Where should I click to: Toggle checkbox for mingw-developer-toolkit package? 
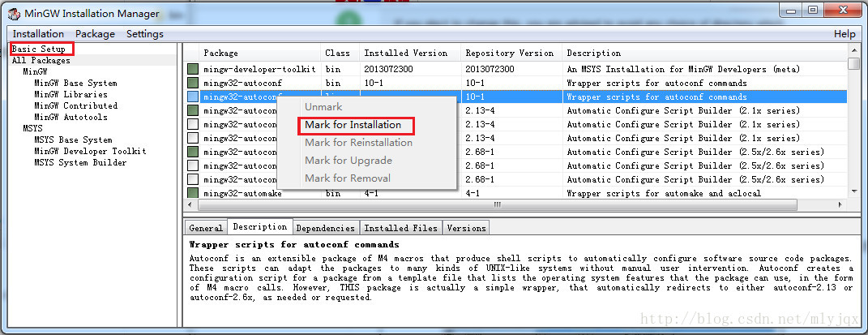point(193,69)
